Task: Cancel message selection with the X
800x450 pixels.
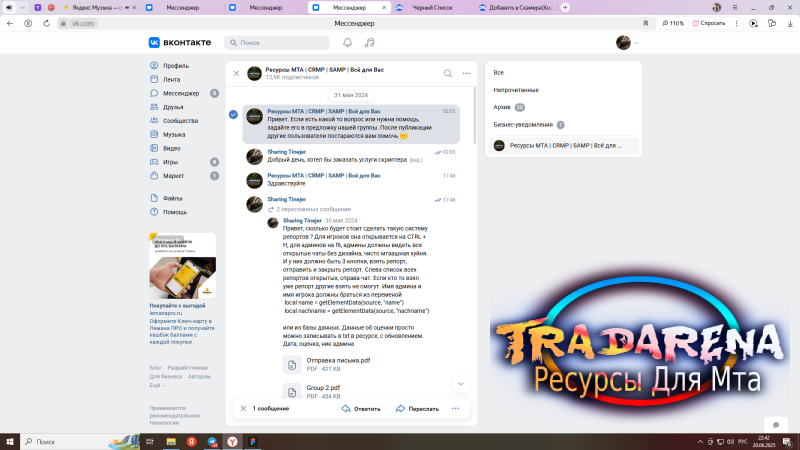Action: (x=243, y=408)
